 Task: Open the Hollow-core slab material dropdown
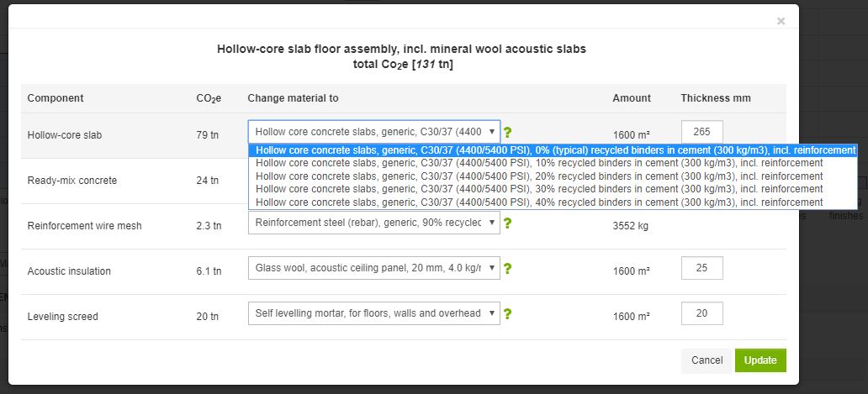373,132
